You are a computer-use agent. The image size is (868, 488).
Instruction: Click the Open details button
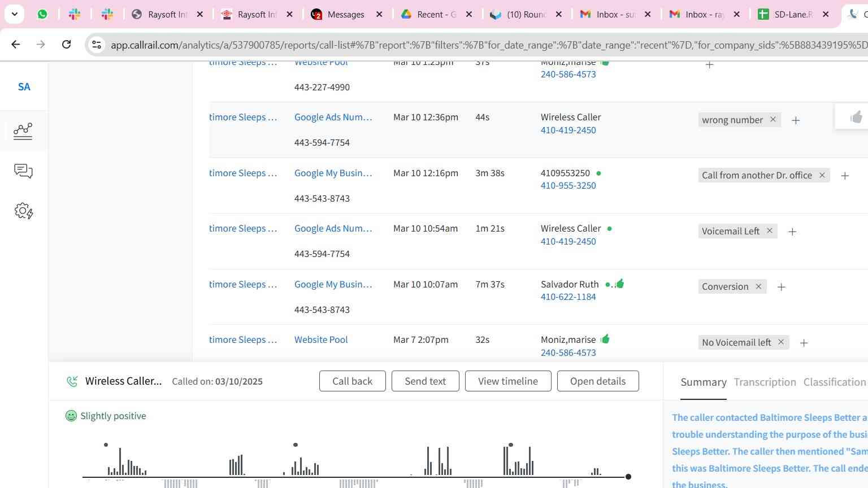598,381
